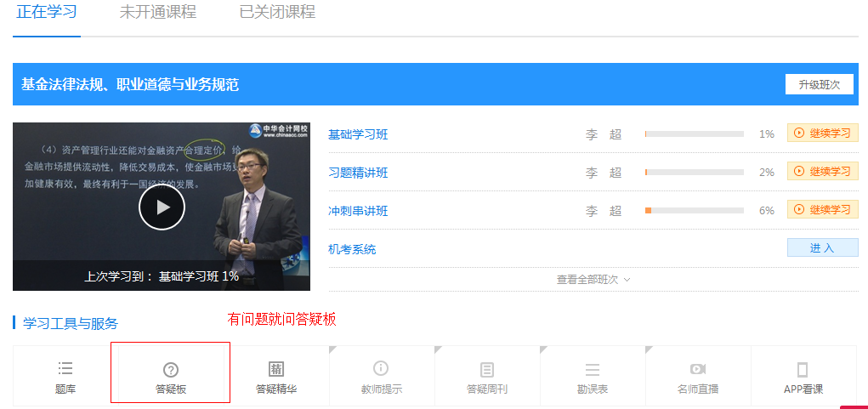The width and height of the screenshot is (868, 409).
Task: Open the APP看课 mobile viewing tool
Action: [803, 377]
